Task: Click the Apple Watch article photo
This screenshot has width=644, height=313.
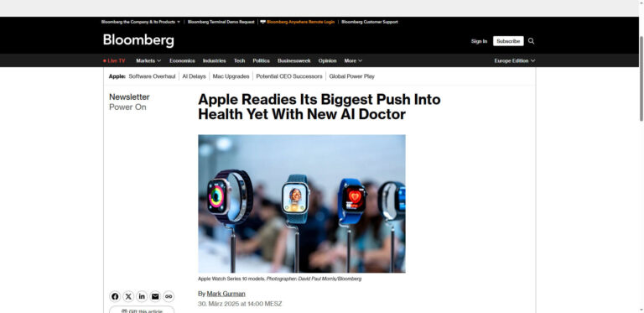Action: pyautogui.click(x=302, y=204)
